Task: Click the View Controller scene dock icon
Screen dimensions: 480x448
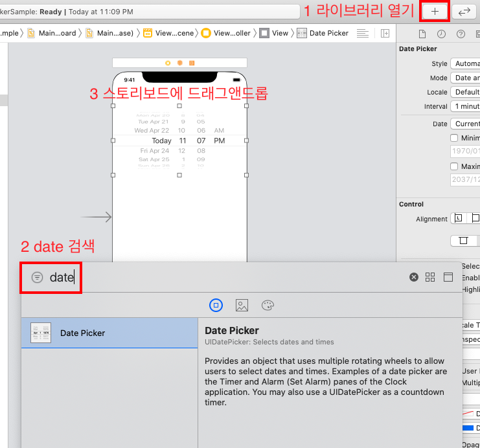Action: tap(167, 63)
